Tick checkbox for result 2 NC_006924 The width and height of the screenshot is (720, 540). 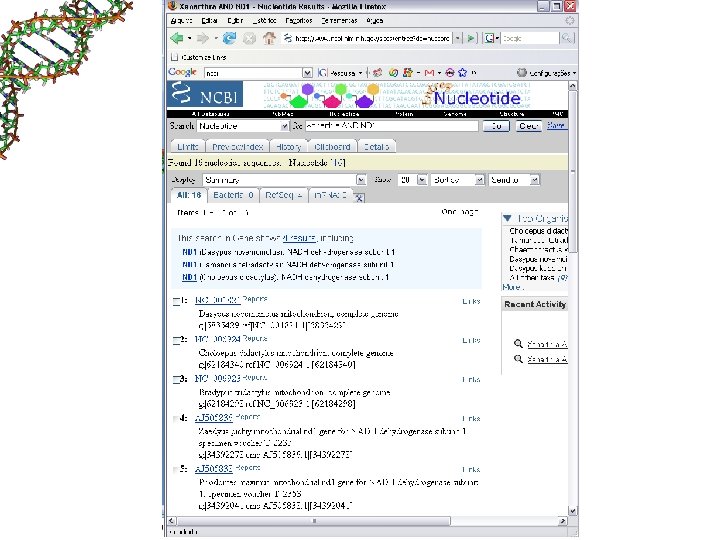177,340
